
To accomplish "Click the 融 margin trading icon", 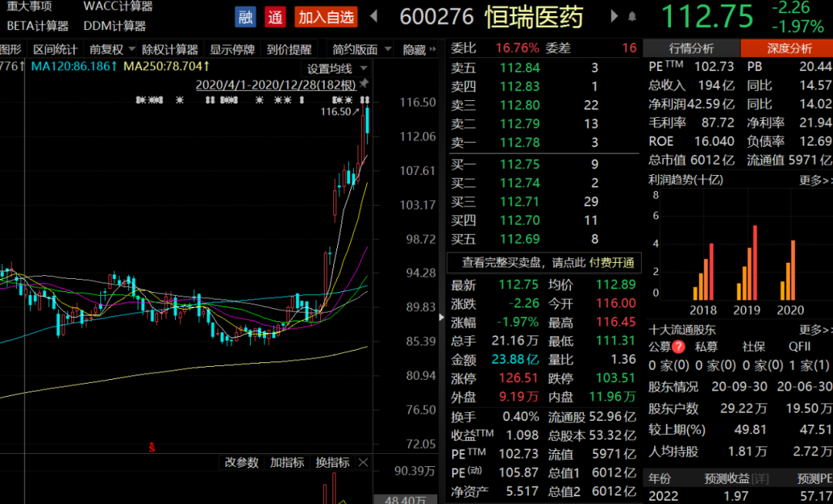I will 245,17.
